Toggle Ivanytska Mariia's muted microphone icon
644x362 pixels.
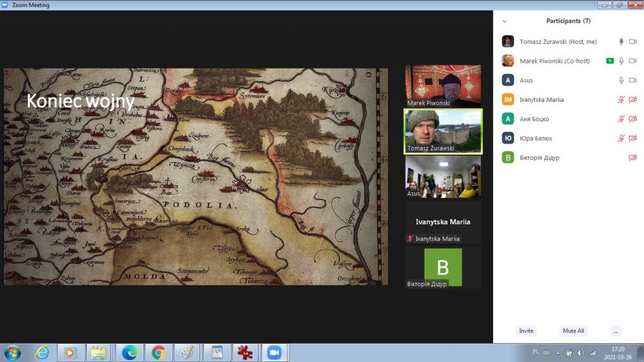[621, 100]
